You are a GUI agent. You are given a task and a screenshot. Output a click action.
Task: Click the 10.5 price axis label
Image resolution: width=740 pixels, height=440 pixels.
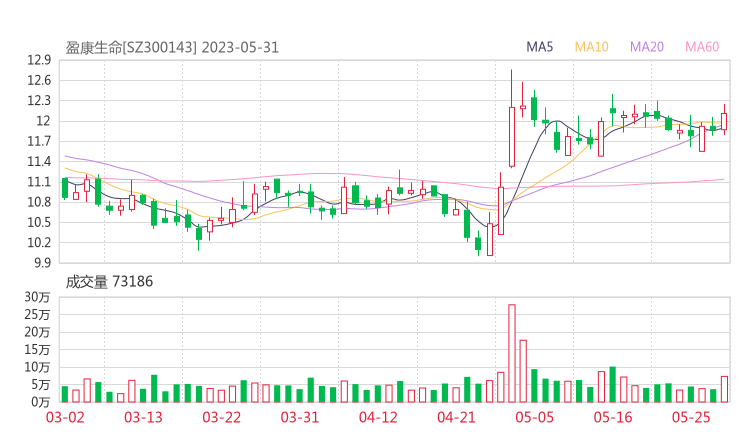tap(39, 222)
